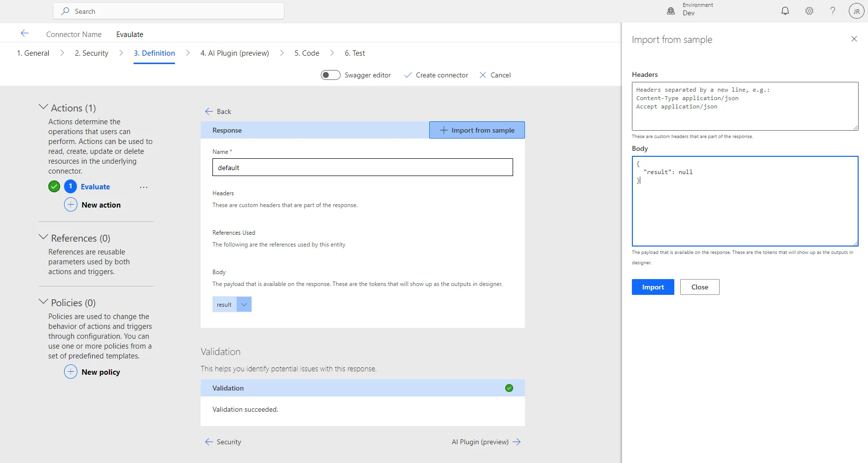Collapse the Actions (1) section
The width and height of the screenshot is (868, 463).
click(43, 107)
